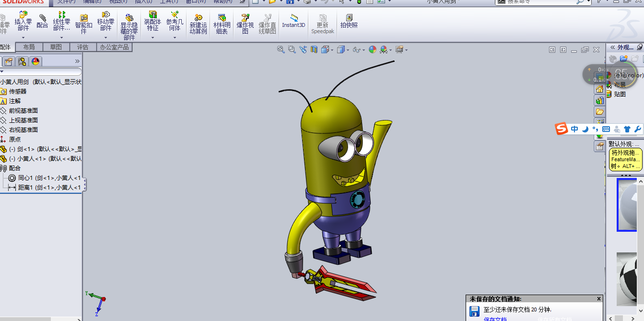
Task: Click Exploded View (爆炸视图) tool
Action: click(x=245, y=24)
